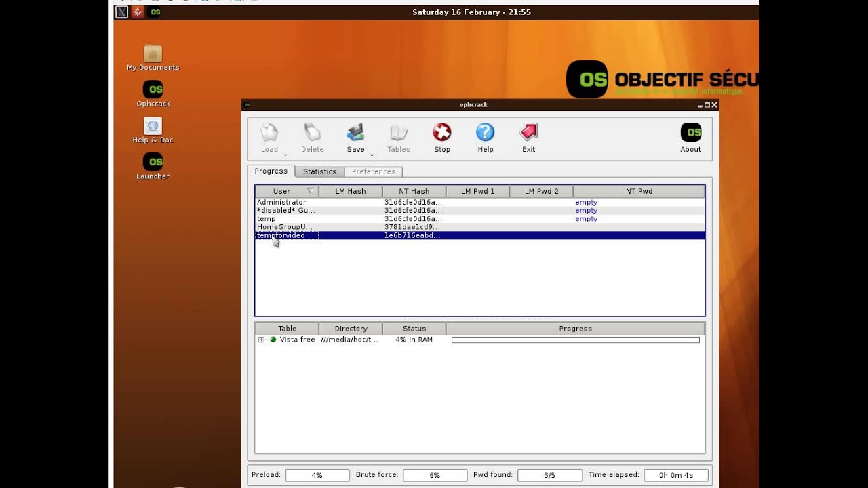Screen dimensions: 868x488
Task: Select the tempforvideo user row
Action: pos(480,235)
